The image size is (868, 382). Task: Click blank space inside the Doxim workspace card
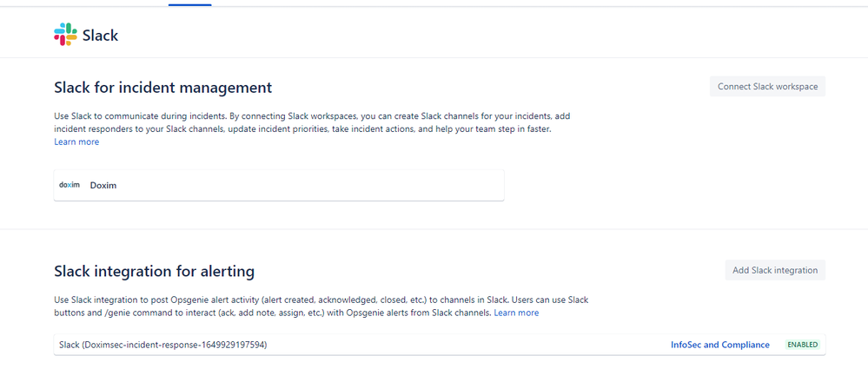click(310, 185)
